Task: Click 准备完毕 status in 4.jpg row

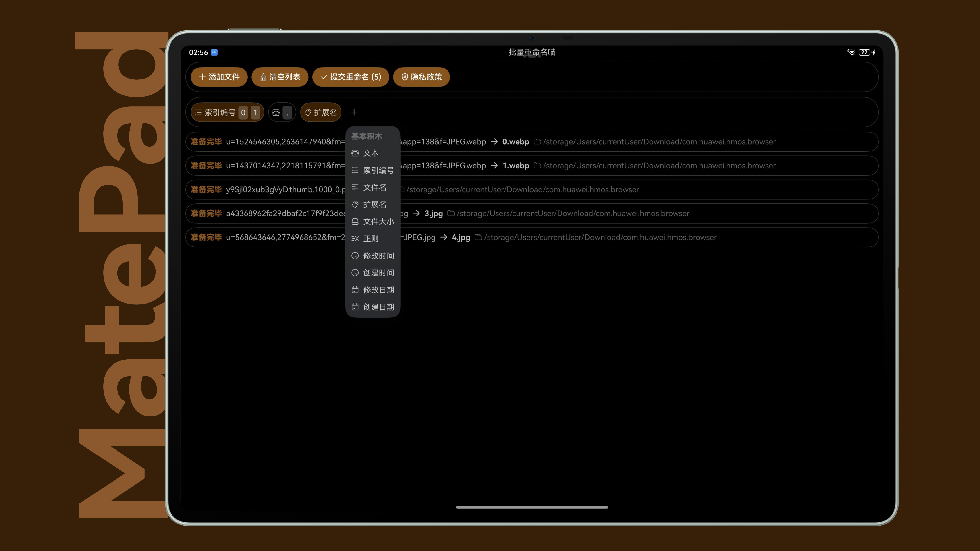Action: click(206, 238)
